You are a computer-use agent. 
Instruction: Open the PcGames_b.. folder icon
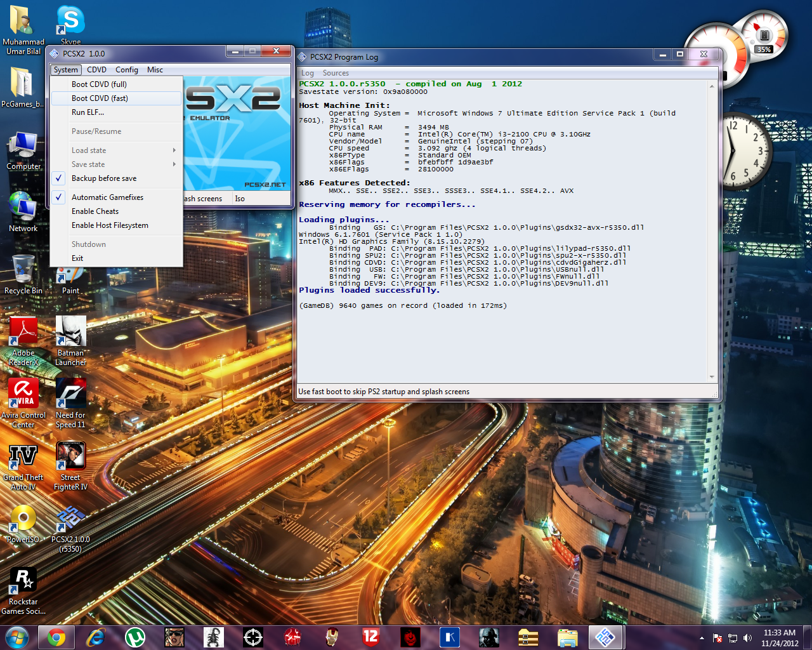pyautogui.click(x=23, y=87)
